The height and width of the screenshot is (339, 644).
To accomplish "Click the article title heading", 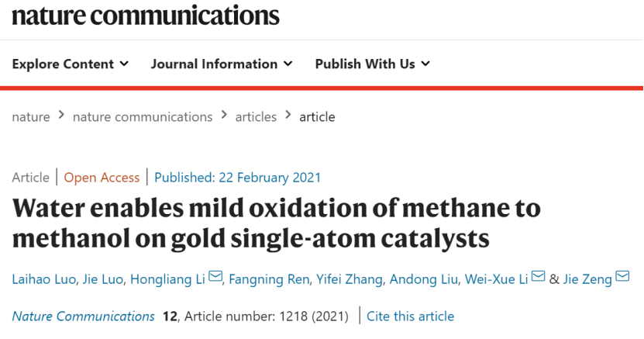I will [x=276, y=223].
